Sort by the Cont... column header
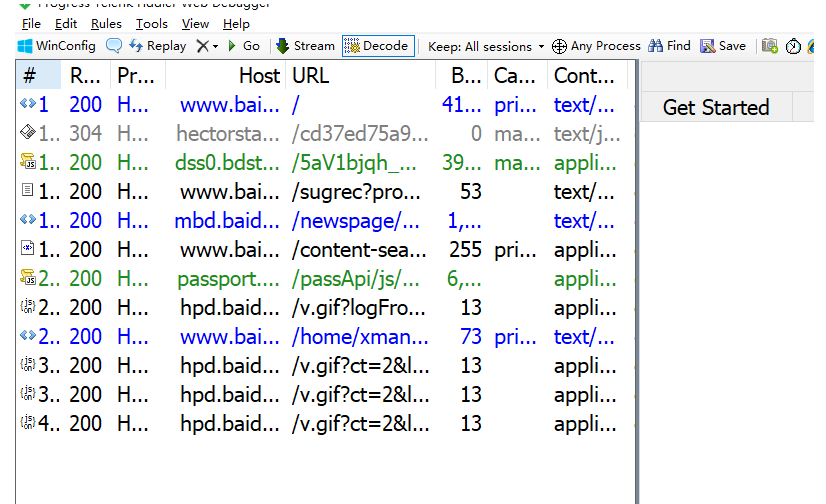 point(587,76)
